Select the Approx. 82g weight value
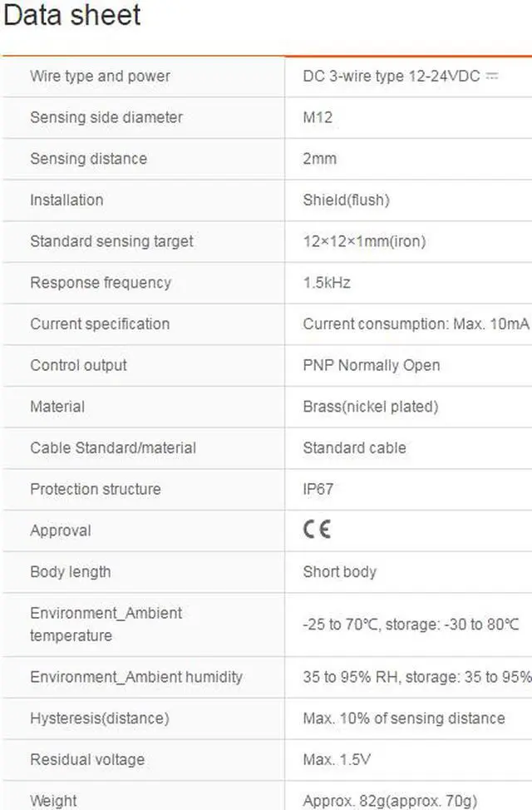This screenshot has height=810, width=532. [x=390, y=801]
